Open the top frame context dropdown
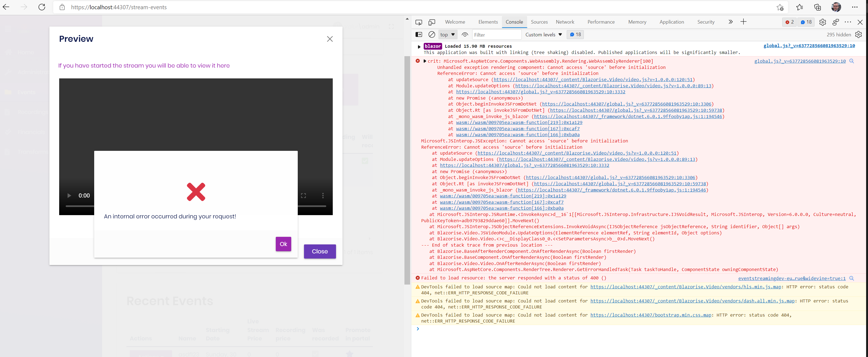This screenshot has width=868, height=357. [x=448, y=34]
